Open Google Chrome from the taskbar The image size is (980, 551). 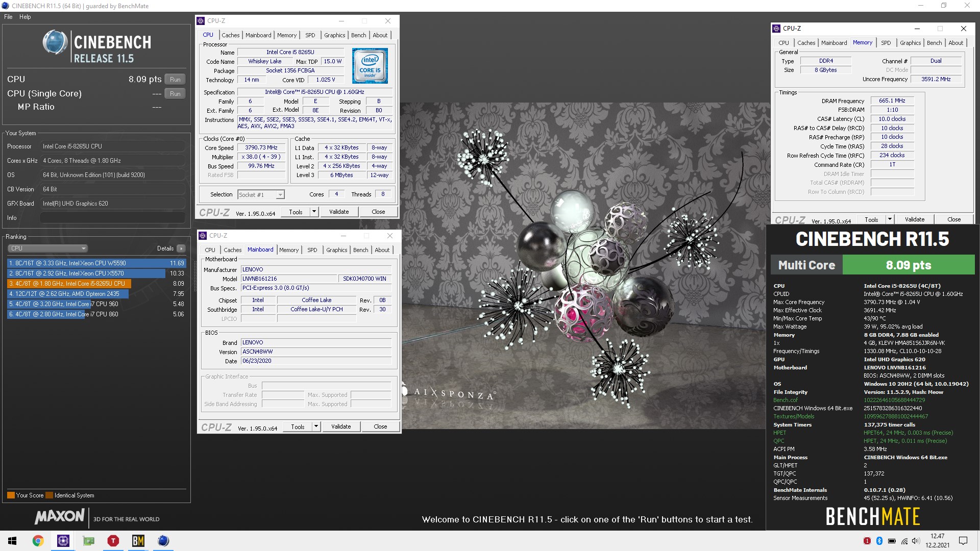pos(38,541)
